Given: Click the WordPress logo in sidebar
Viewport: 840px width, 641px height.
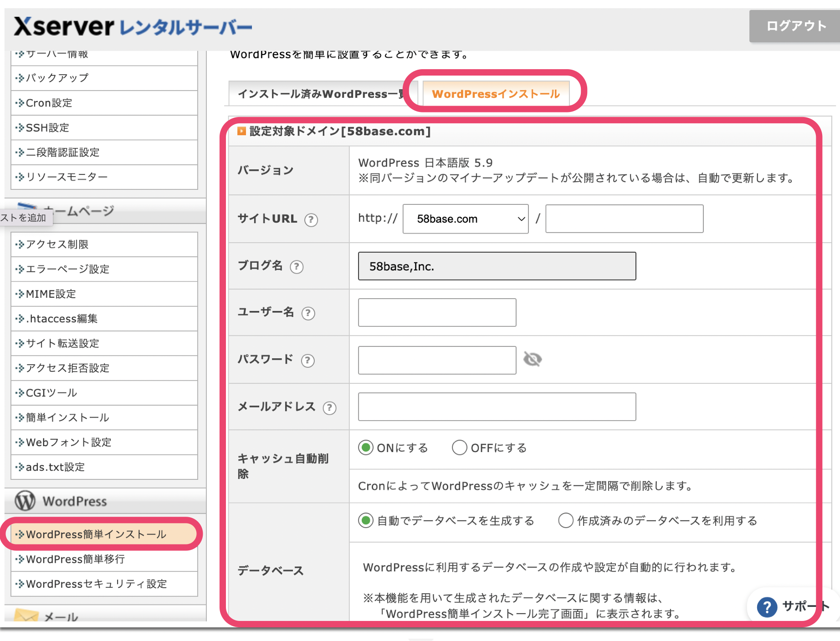Looking at the screenshot, I should (25, 501).
